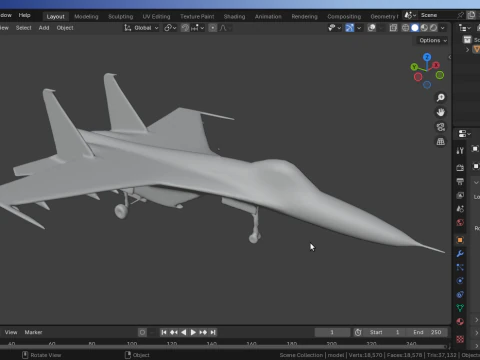Open the outliner editor type dropdown

(465, 28)
